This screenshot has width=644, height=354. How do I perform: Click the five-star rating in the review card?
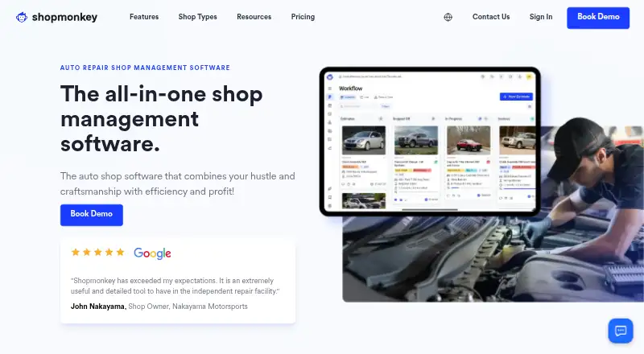97,252
